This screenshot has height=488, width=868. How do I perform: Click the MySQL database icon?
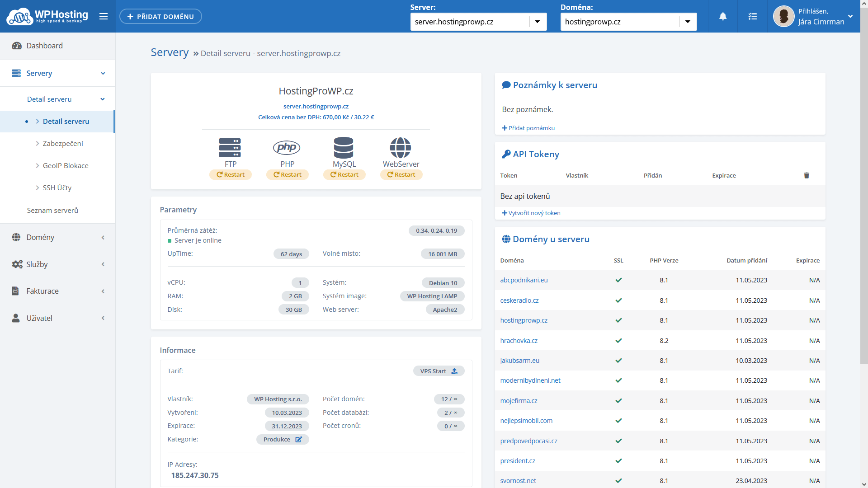344,148
